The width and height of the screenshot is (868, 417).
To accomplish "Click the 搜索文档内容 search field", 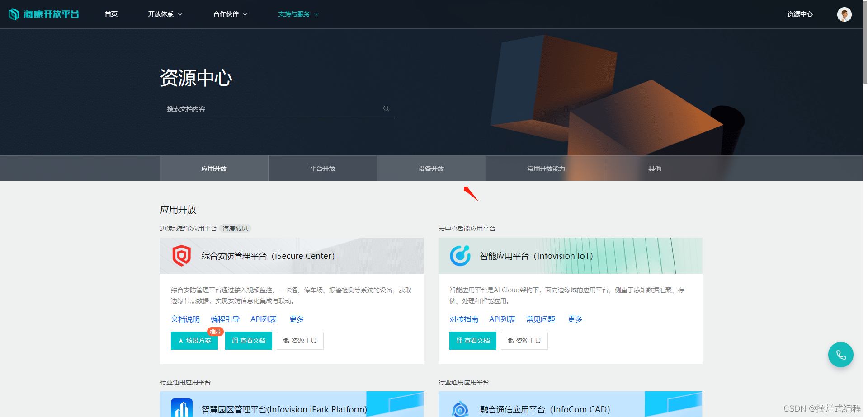I will [277, 109].
